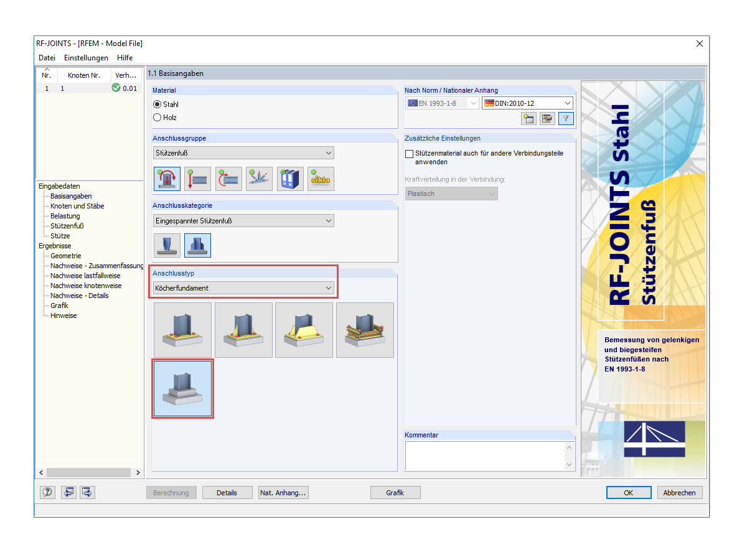Click the Details button
This screenshot has width=747, height=560.
[227, 493]
